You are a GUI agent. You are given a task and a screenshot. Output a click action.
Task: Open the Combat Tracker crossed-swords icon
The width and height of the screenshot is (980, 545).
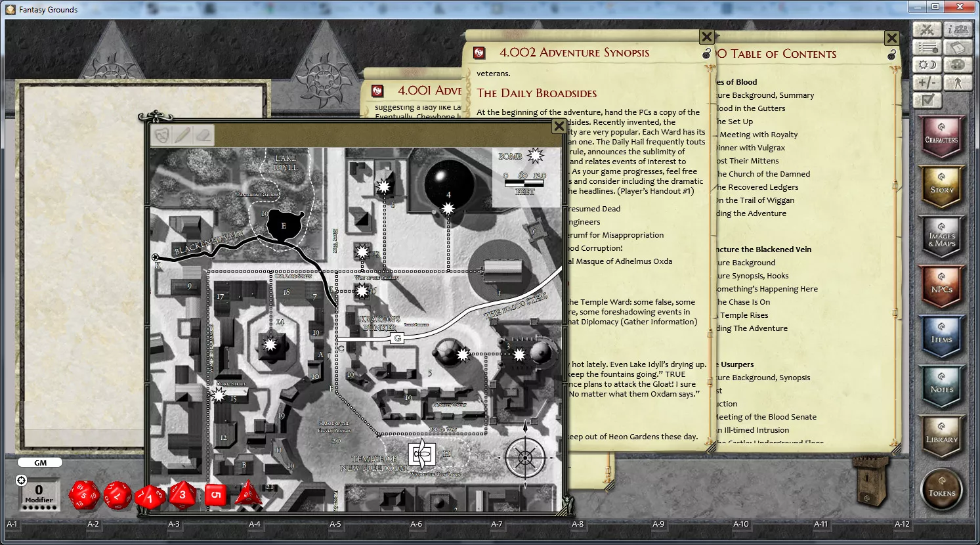coord(927,30)
